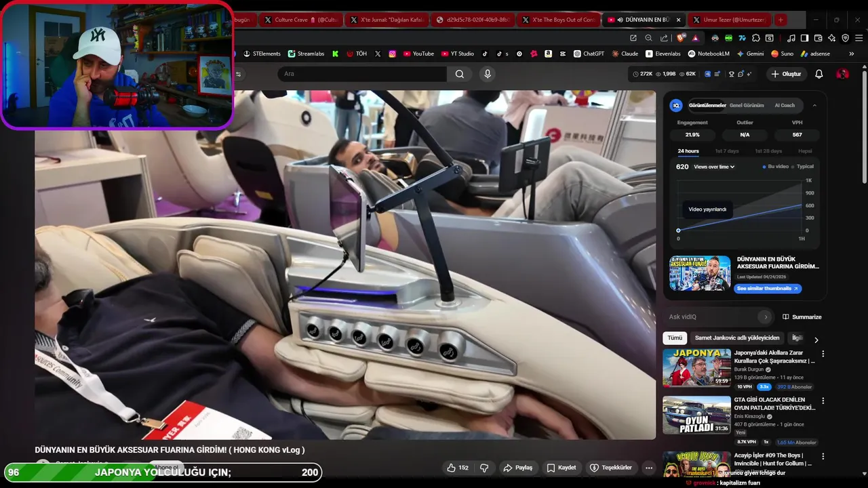The width and height of the screenshot is (868, 488).
Task: Click the YouTube search magnifier button
Action: click(459, 74)
